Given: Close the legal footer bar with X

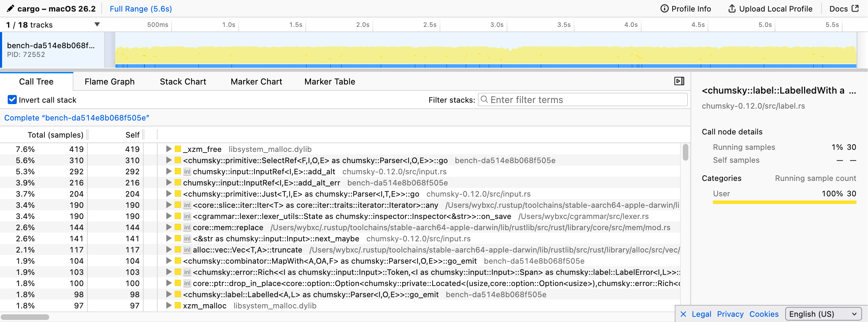Looking at the screenshot, I should click(683, 314).
